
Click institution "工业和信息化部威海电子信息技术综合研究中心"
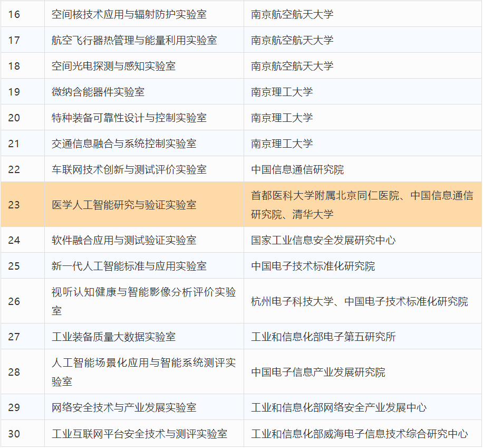click(360, 434)
